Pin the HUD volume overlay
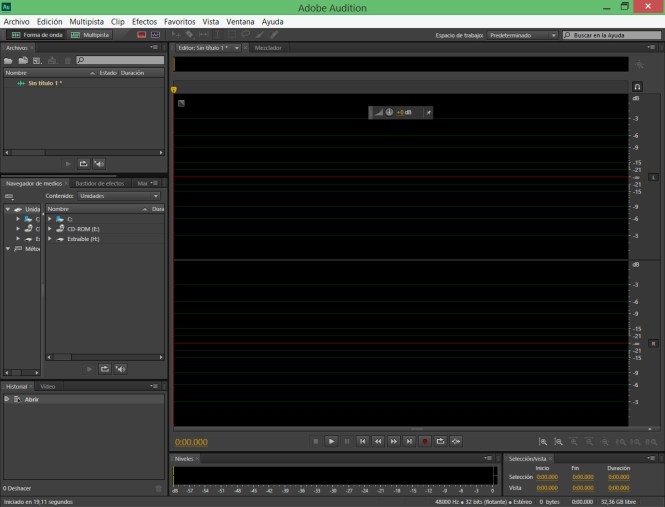 (x=428, y=112)
